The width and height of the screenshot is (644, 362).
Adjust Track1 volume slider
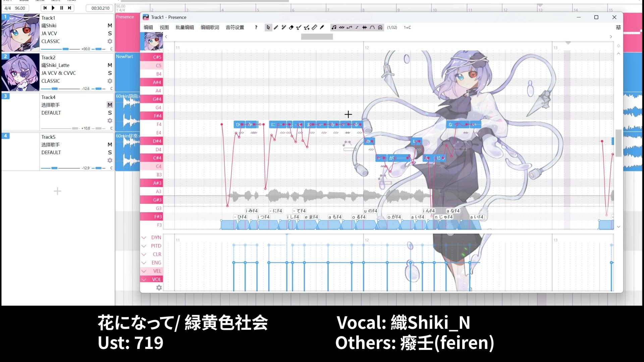[60, 49]
